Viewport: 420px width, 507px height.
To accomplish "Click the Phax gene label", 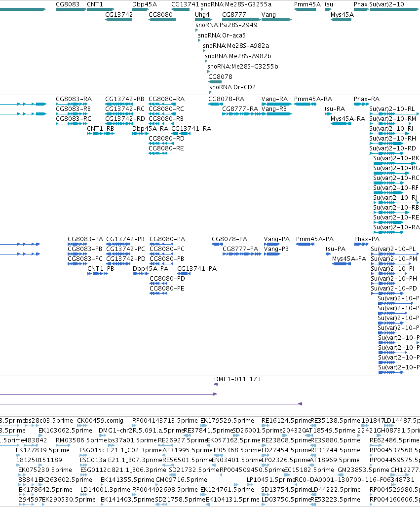I will (x=360, y=4).
